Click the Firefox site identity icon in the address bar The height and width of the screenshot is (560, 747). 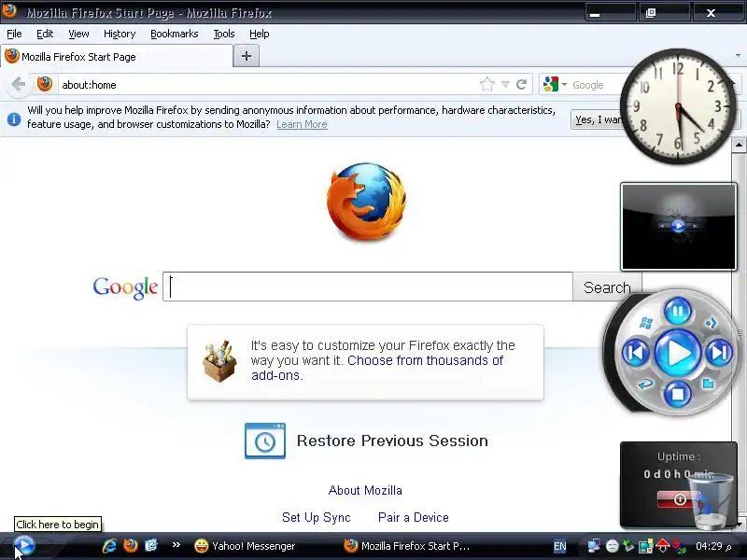coord(45,84)
